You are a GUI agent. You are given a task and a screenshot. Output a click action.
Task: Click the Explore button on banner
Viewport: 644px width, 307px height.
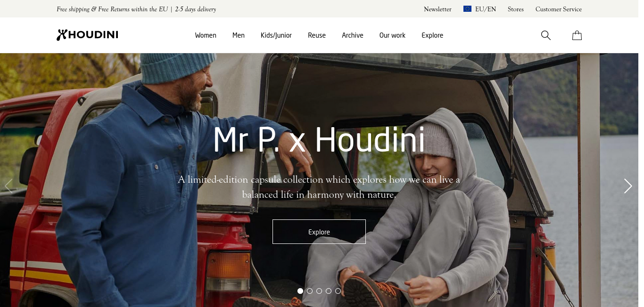319,232
